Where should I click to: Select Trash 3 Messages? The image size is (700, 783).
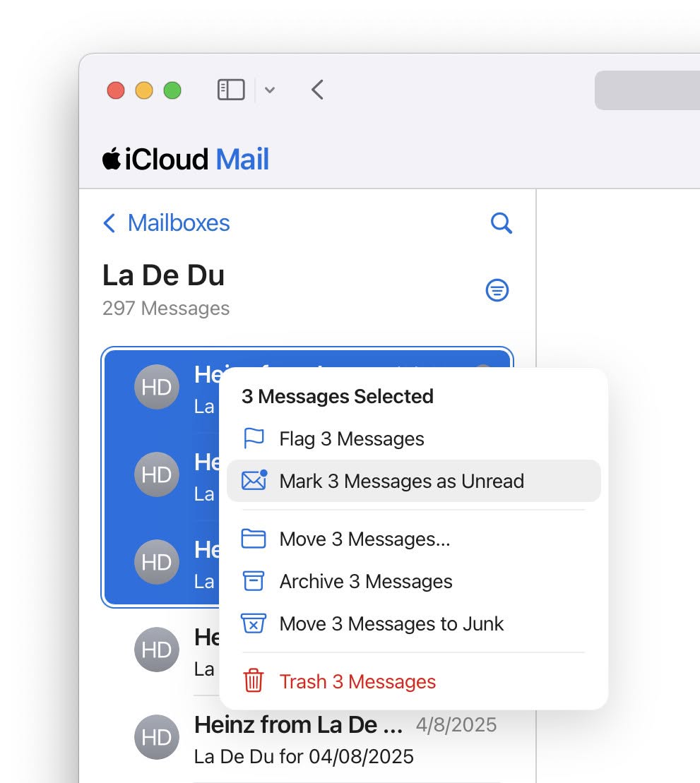[414, 681]
